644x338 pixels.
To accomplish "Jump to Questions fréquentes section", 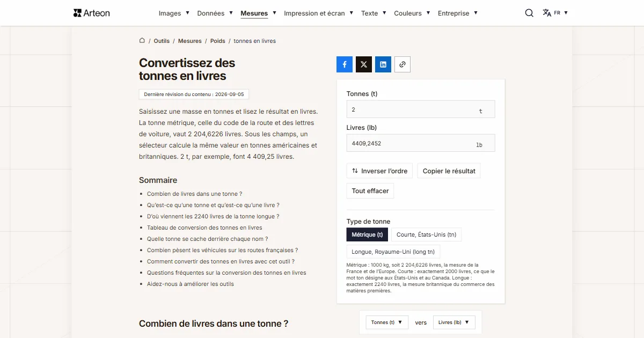I will (x=226, y=273).
